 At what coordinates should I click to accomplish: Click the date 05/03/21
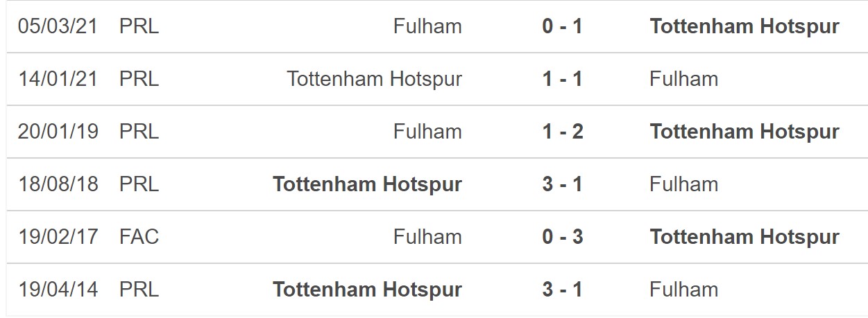58,27
